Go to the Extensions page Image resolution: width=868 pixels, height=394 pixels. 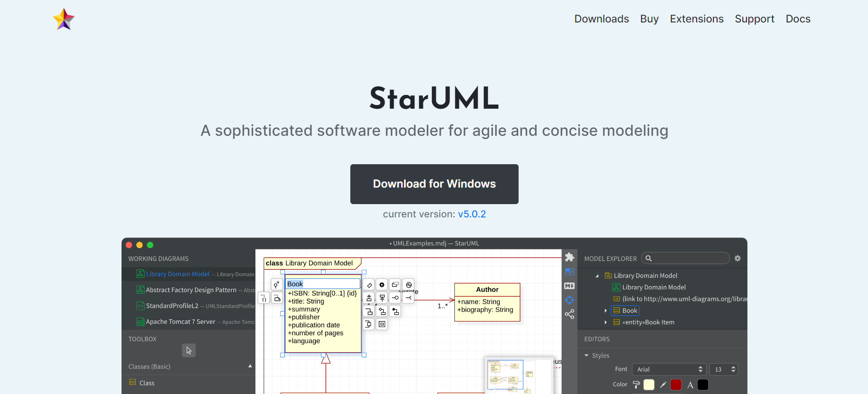click(696, 19)
